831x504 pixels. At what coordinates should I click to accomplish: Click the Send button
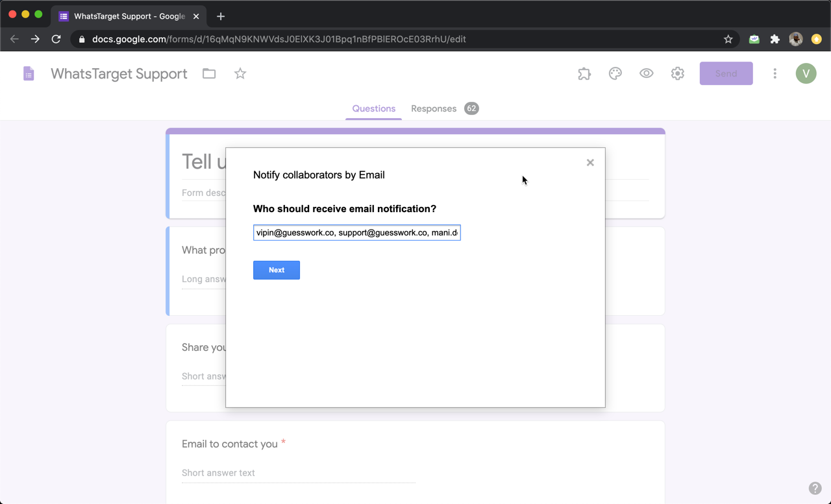point(726,73)
